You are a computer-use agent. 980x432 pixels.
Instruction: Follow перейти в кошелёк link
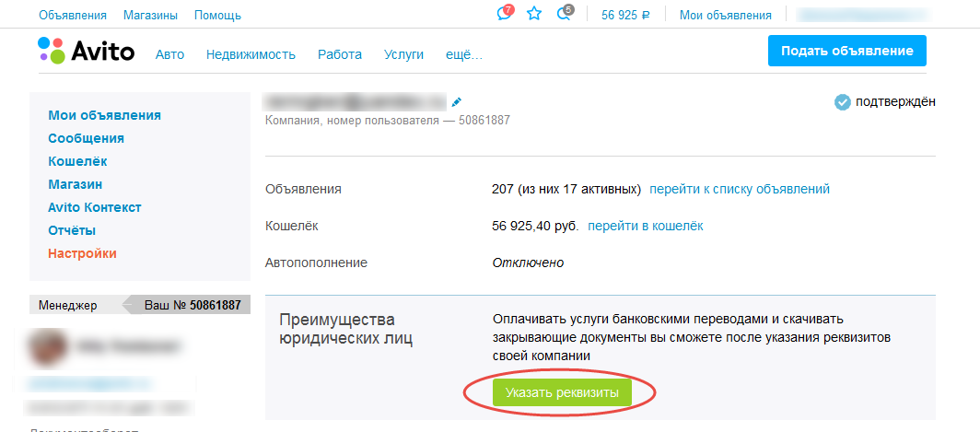tap(646, 226)
